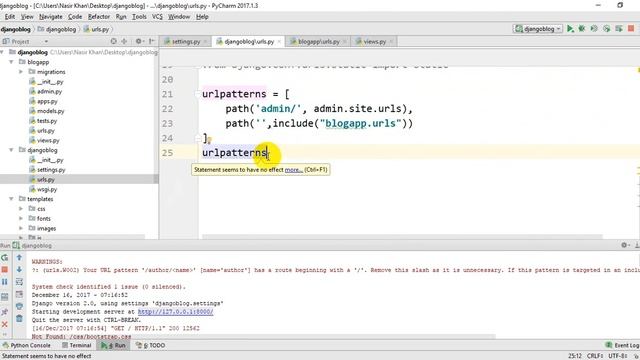Toggle pin tab icon in Run panel
Viewport: 640px width, 360px height.
click(4, 312)
